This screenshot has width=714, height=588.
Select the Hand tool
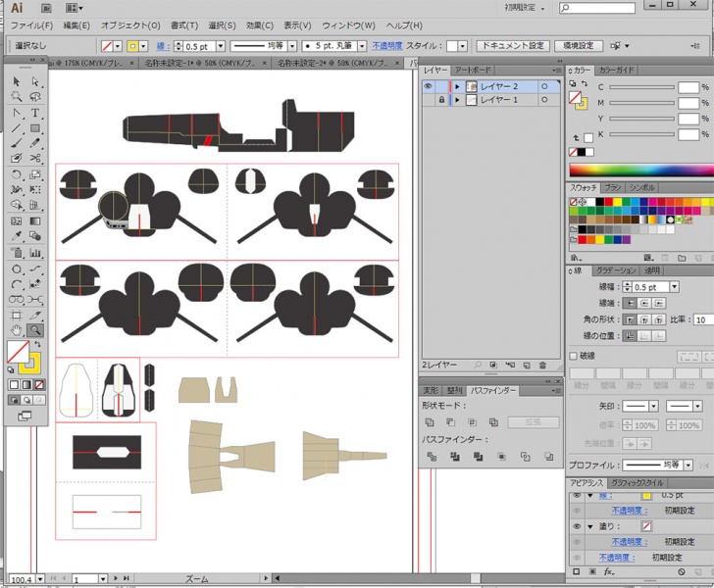(17, 330)
